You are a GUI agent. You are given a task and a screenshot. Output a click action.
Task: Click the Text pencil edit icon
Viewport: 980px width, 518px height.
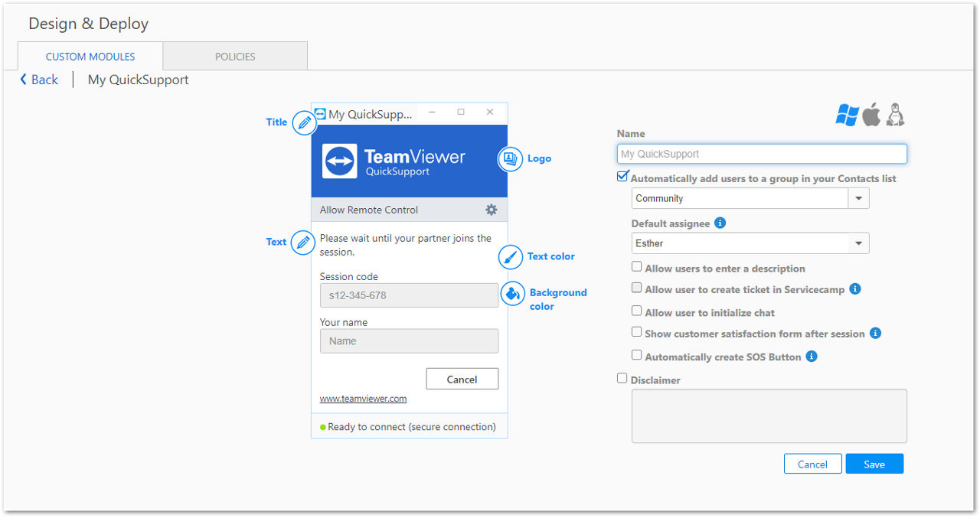point(303,243)
